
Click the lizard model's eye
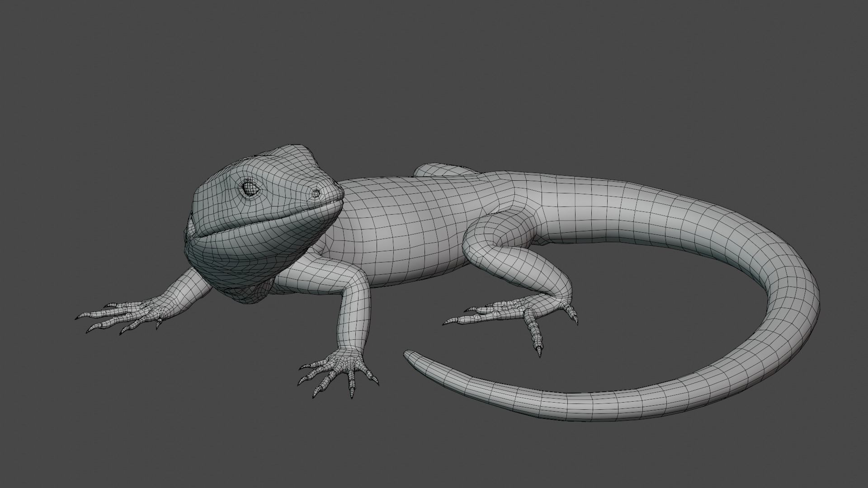249,188
